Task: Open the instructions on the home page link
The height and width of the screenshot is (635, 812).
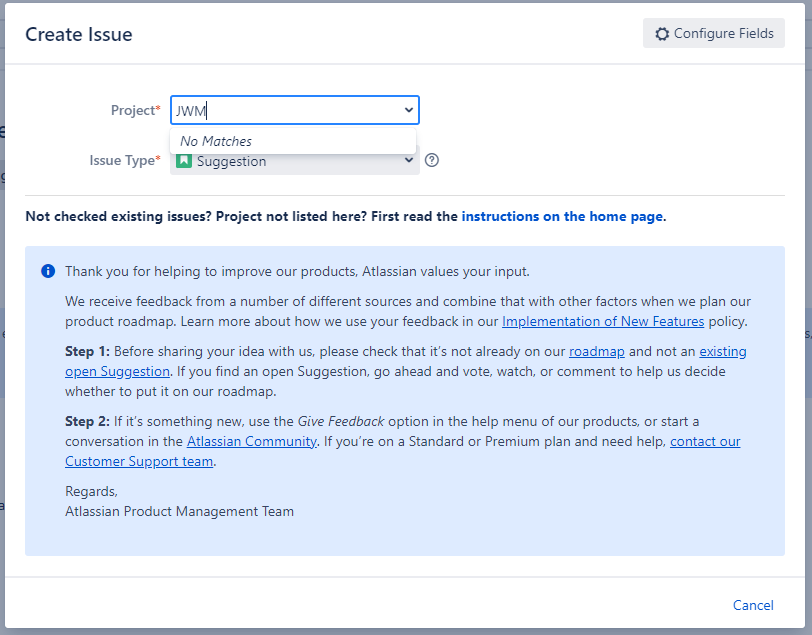Action: [562, 216]
